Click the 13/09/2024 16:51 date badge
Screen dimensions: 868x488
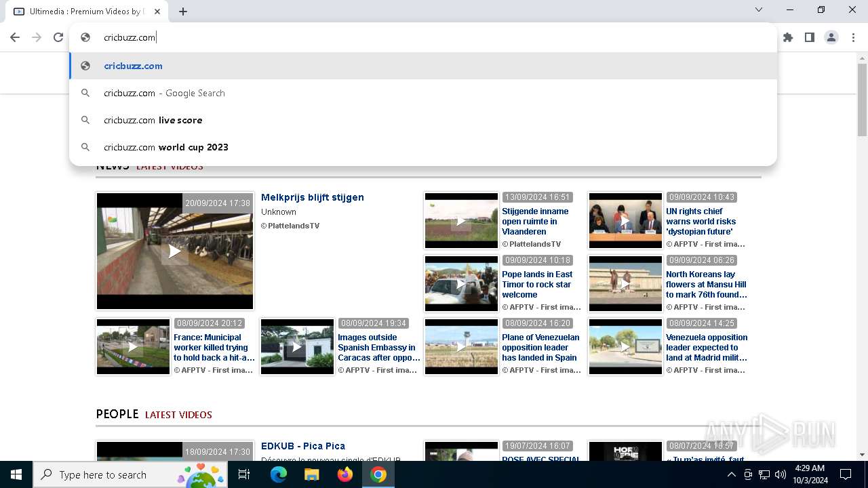click(x=538, y=197)
